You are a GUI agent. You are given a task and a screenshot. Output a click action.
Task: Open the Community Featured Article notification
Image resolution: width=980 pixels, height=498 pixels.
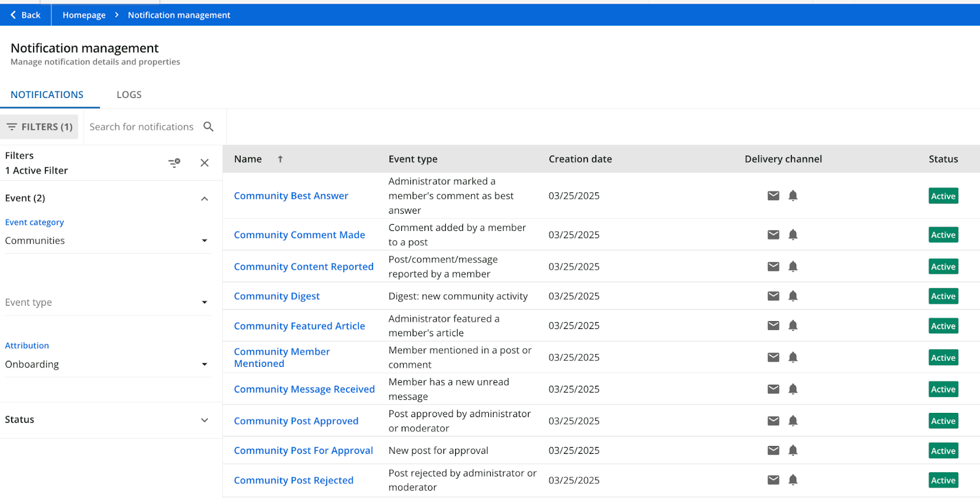pos(299,326)
